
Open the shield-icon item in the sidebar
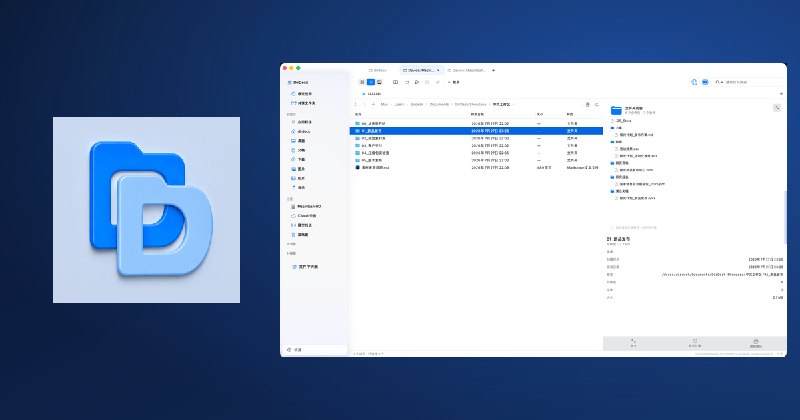tap(305, 267)
